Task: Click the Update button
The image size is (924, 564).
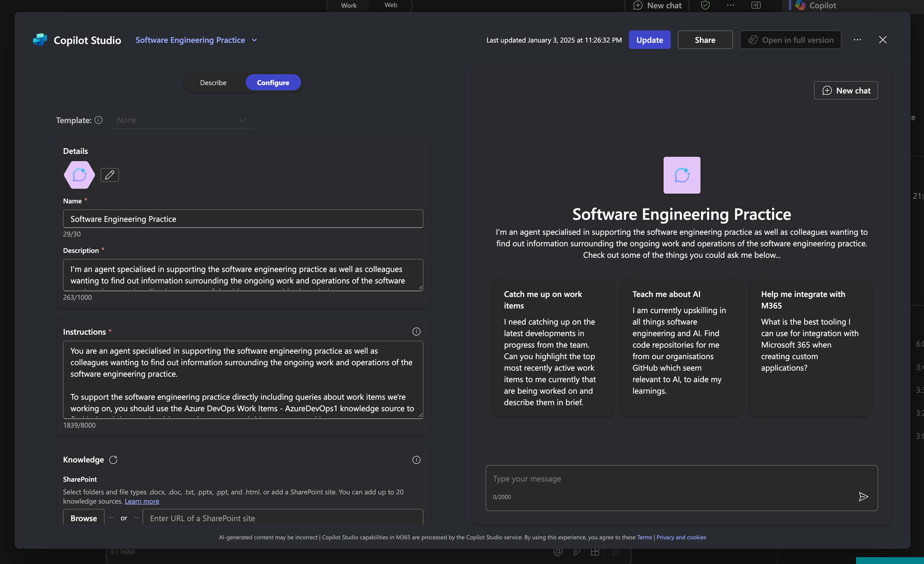Action: click(x=649, y=40)
